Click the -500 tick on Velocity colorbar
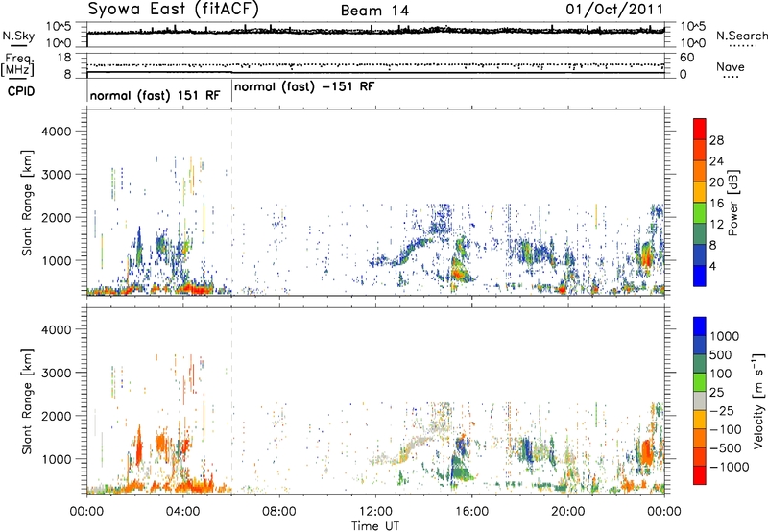The image size is (768, 532). pos(726,448)
